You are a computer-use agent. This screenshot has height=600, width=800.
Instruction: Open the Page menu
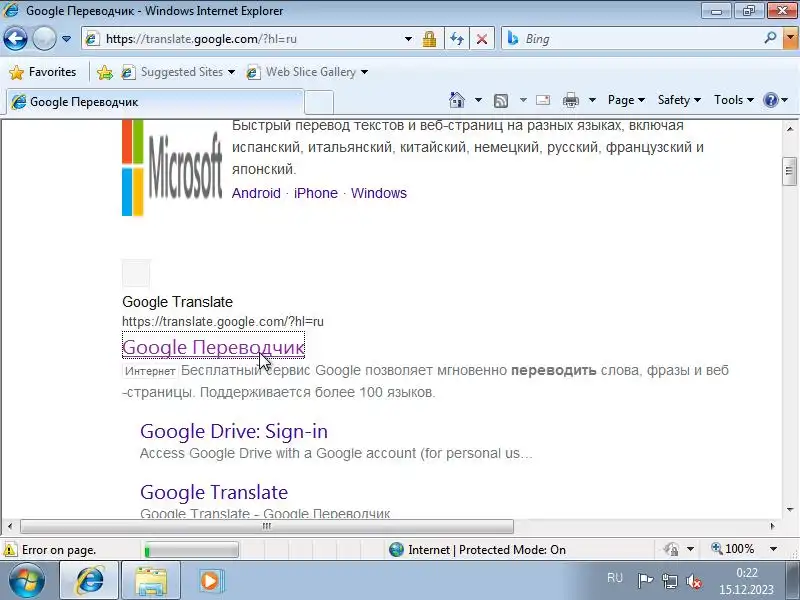click(626, 100)
